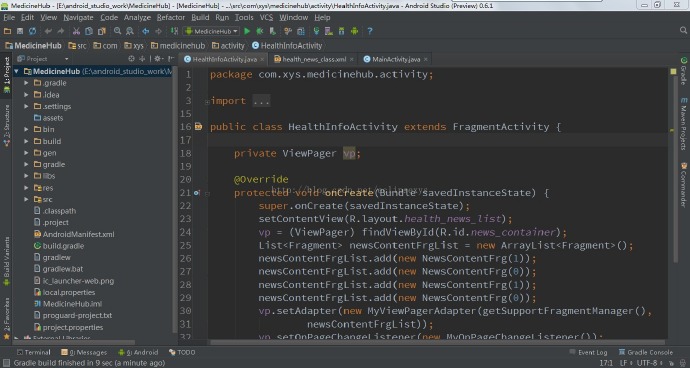Image resolution: width=690 pixels, height=368 pixels.
Task: Open the search everywhere magnifier at top right
Action: point(683,30)
